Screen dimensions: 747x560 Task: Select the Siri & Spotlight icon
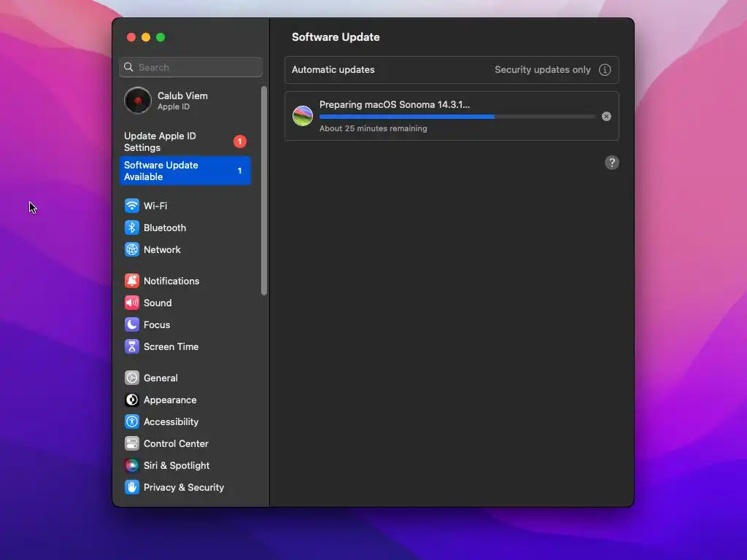(x=132, y=466)
